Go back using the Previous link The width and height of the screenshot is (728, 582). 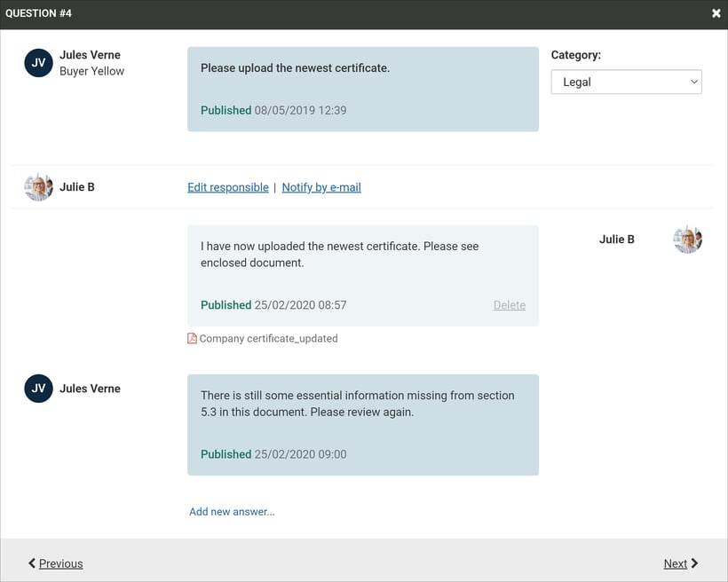[x=59, y=562]
